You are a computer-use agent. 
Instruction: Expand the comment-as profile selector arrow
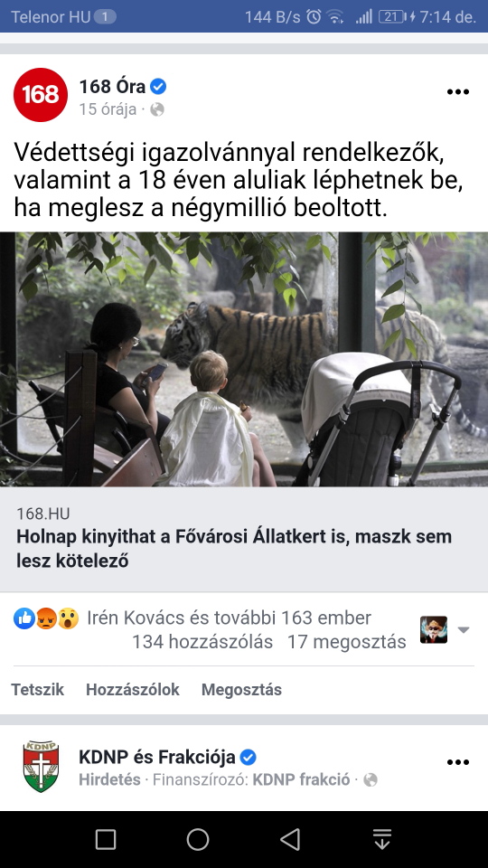pos(464,630)
